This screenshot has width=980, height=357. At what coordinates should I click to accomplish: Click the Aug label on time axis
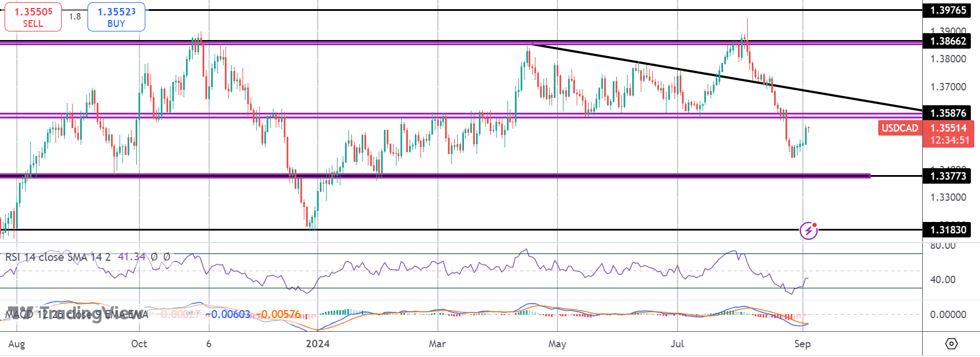click(17, 344)
